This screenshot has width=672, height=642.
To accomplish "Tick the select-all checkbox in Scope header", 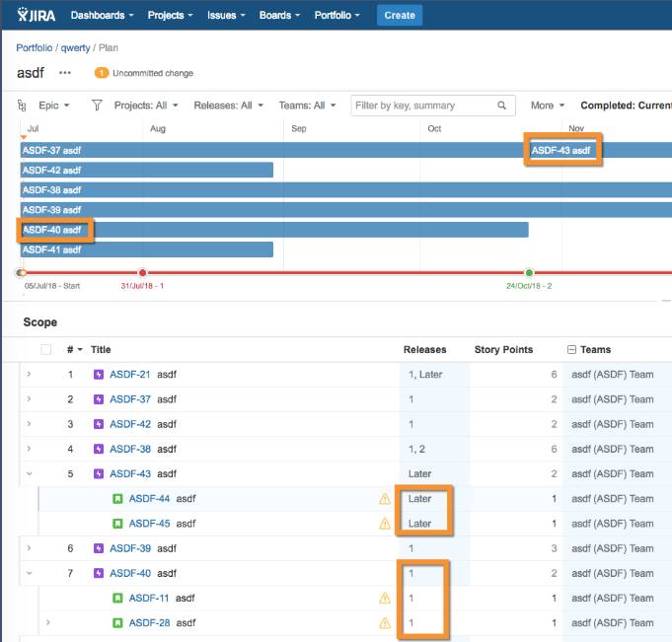I will coord(45,349).
